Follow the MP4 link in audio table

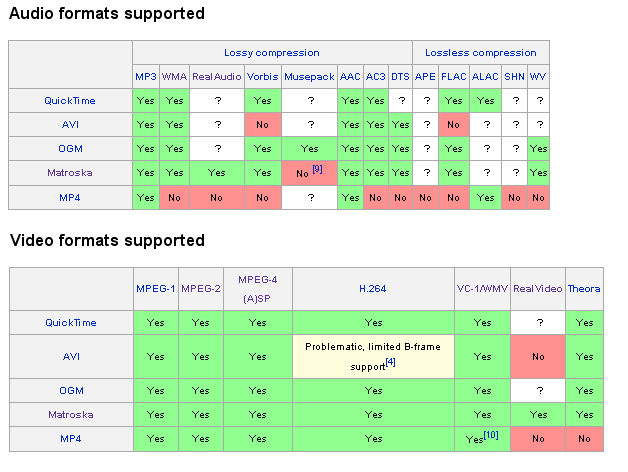point(70,198)
